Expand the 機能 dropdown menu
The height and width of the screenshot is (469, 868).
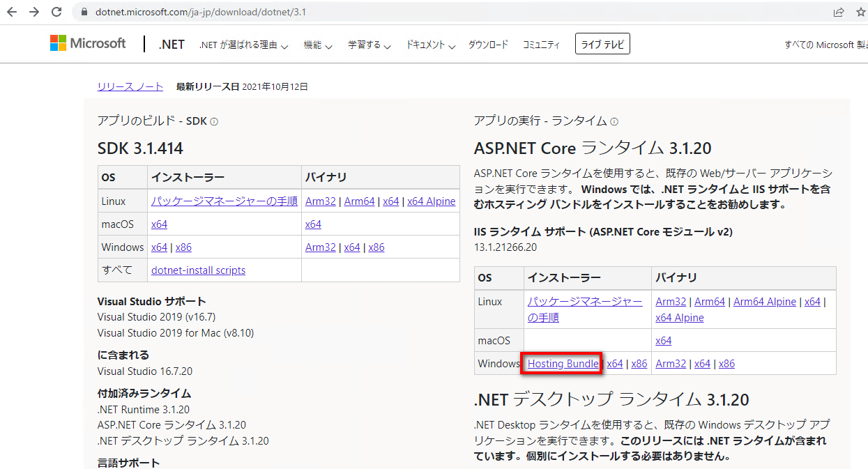318,45
